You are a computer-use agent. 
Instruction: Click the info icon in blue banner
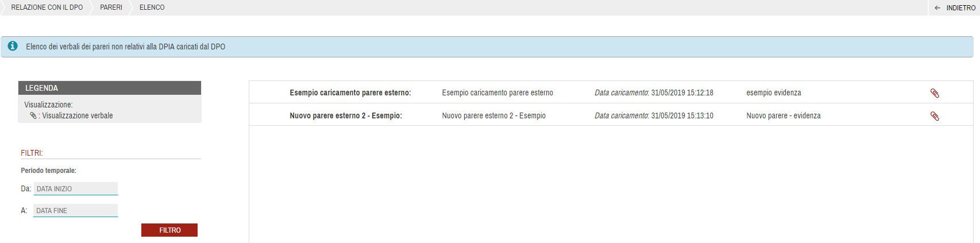(13, 46)
